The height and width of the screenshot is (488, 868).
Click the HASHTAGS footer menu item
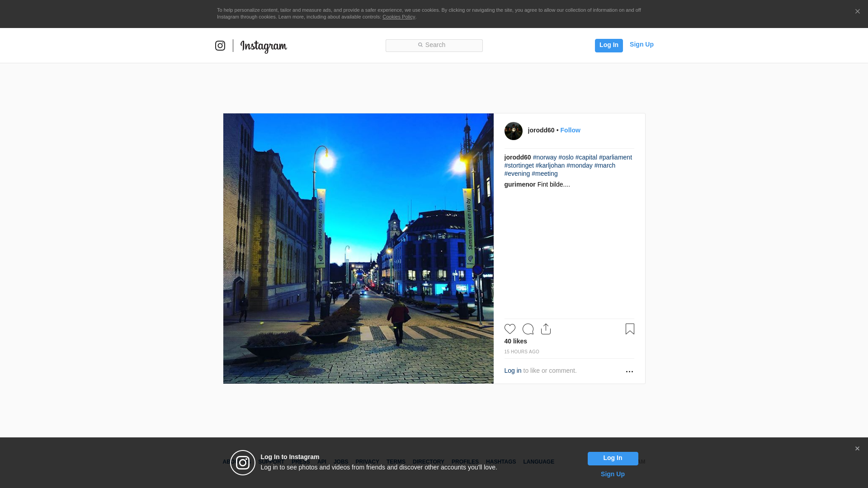(500, 462)
